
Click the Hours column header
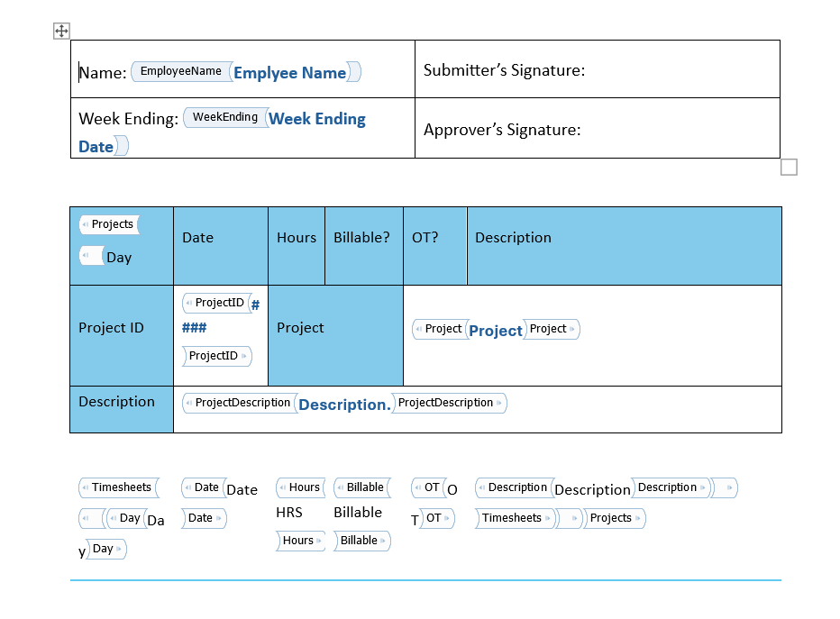(297, 246)
